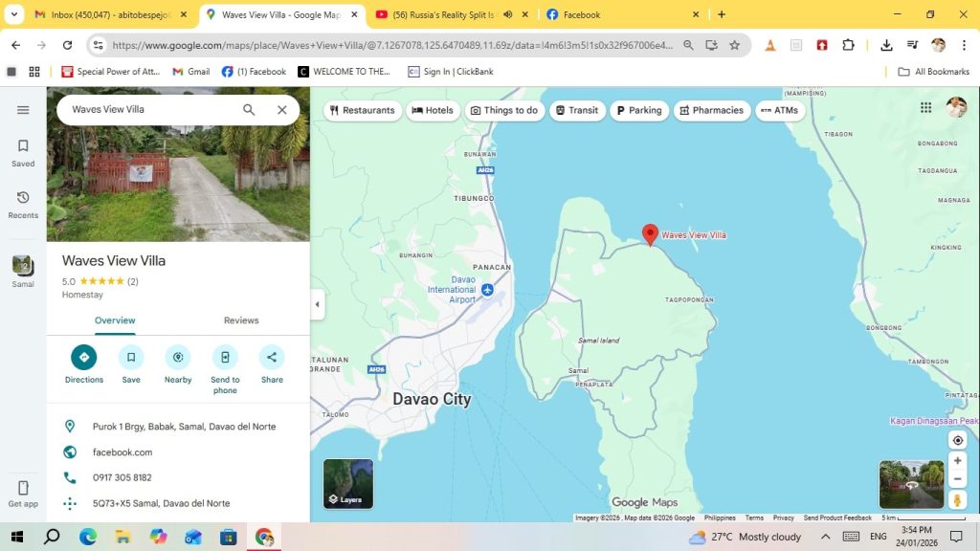Filter map by Restaurants

click(x=362, y=110)
